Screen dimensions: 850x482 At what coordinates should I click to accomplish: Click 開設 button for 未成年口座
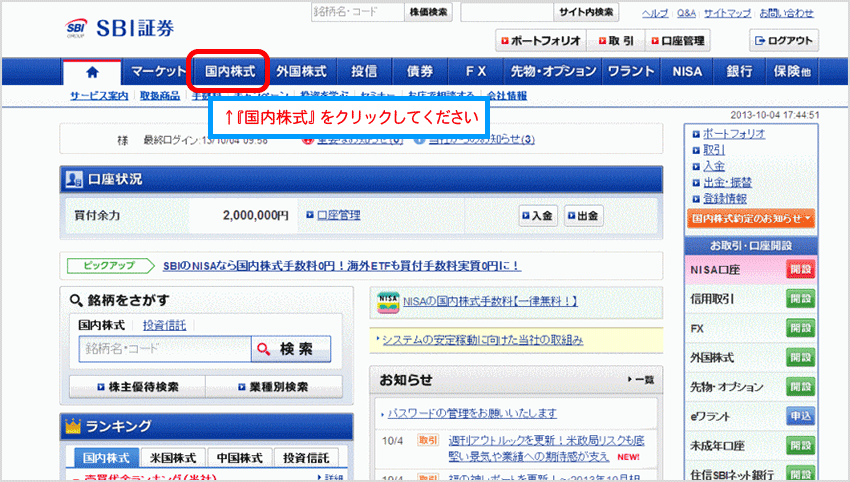coord(801,446)
